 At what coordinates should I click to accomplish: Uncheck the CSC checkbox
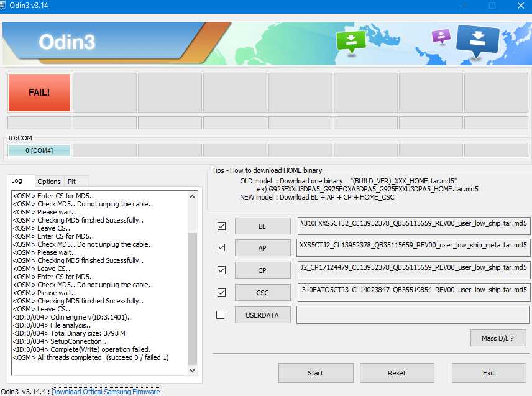coord(221,293)
